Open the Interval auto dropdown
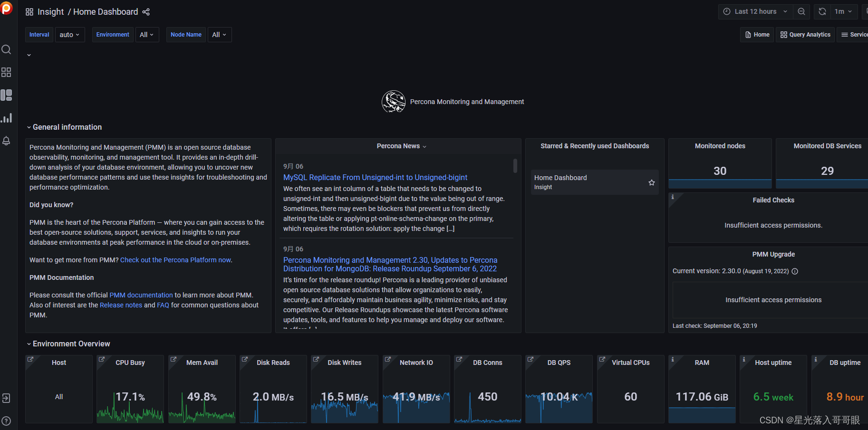 (70, 35)
